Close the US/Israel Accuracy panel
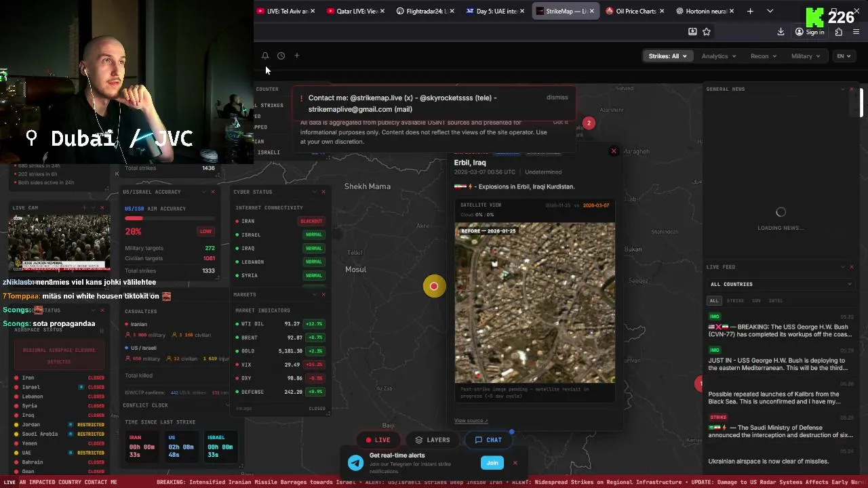The width and height of the screenshot is (868, 488). (213, 192)
